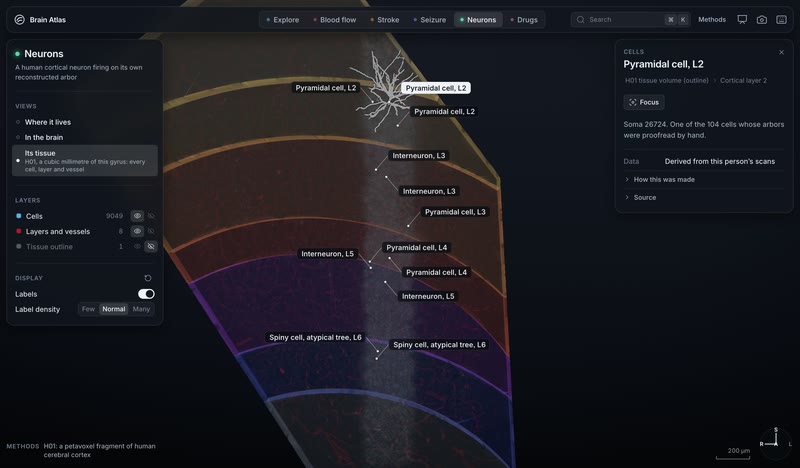Screen dimensions: 800x468
Task: Open presentation mode screen icon
Action: click(742, 19)
